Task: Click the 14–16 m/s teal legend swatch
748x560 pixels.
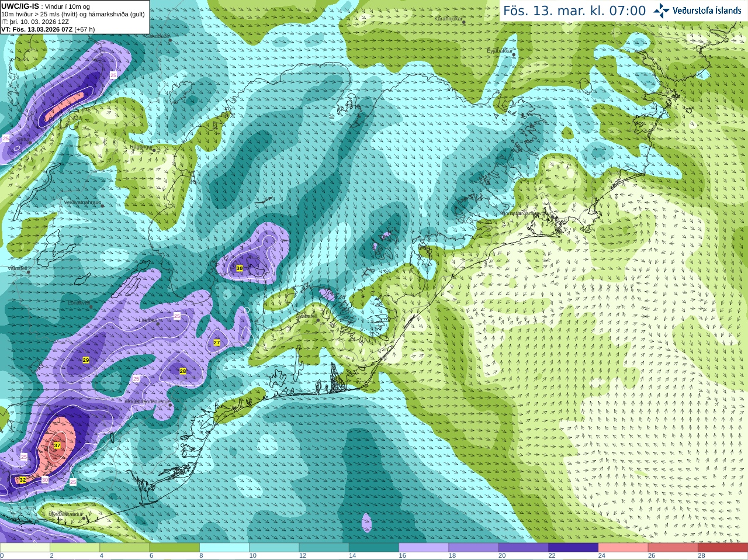Action: tap(374, 548)
